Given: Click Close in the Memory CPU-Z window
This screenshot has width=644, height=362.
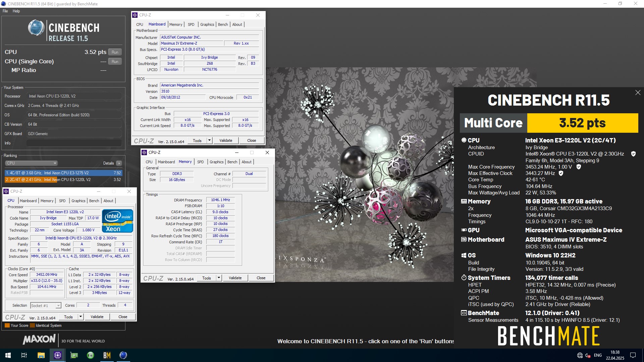Looking at the screenshot, I should (261, 278).
